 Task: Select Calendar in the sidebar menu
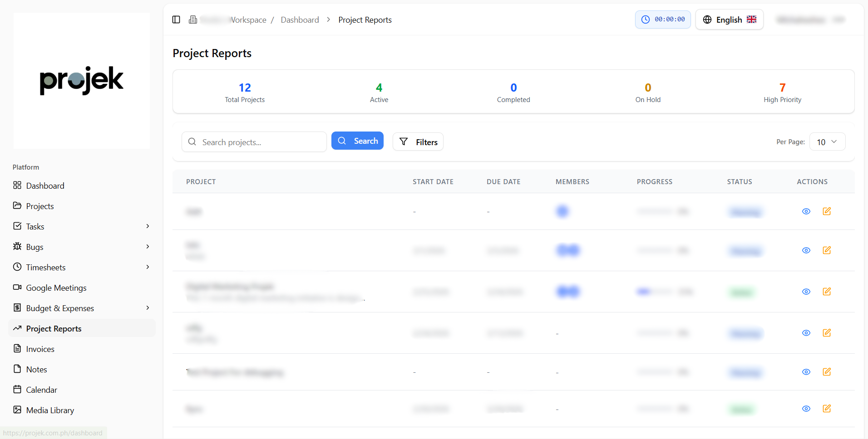click(x=41, y=390)
